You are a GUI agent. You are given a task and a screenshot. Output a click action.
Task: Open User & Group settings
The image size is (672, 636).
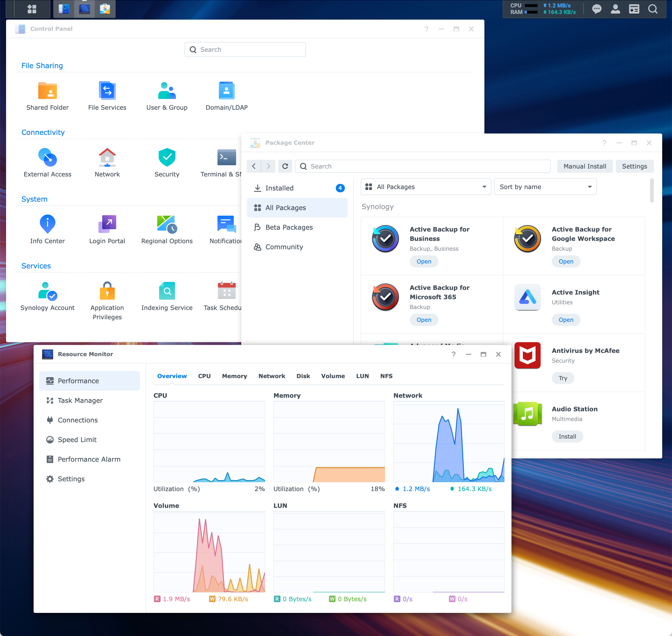pos(167,96)
